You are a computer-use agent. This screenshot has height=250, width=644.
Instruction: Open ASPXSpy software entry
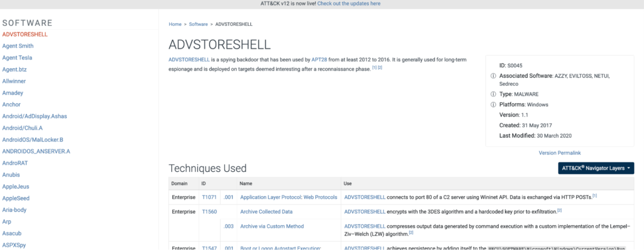(x=14, y=245)
